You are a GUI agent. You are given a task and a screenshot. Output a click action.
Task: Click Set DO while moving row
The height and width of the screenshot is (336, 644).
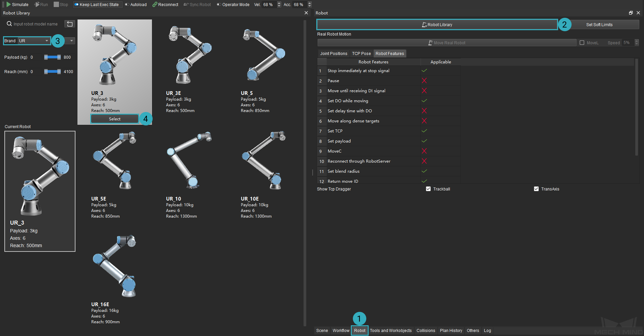click(389, 101)
